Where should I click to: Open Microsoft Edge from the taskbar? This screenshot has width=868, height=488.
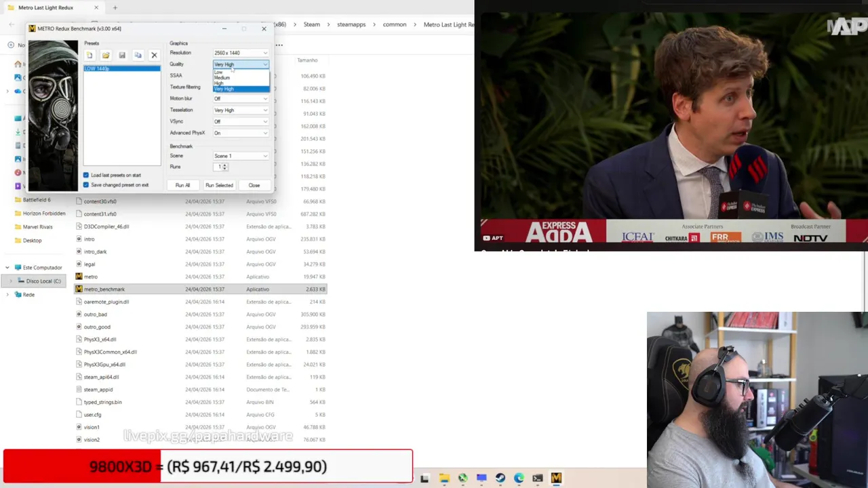click(x=519, y=478)
